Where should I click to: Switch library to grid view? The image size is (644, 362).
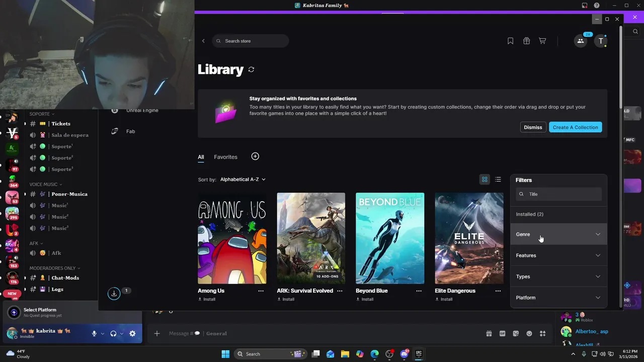pos(485,179)
